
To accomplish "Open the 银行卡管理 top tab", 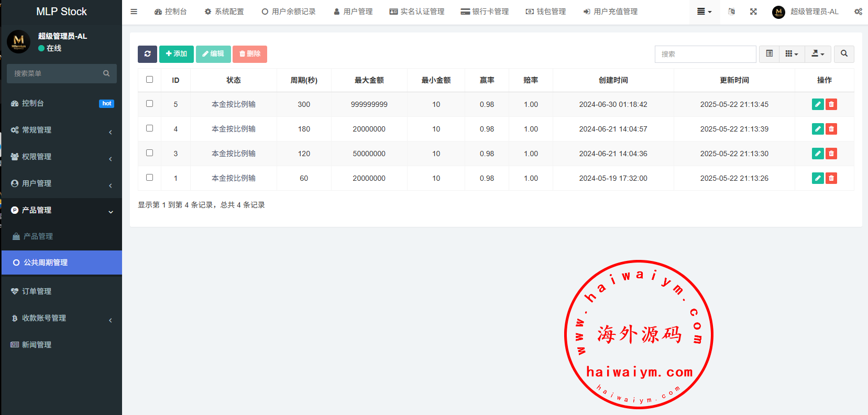I will pos(485,12).
